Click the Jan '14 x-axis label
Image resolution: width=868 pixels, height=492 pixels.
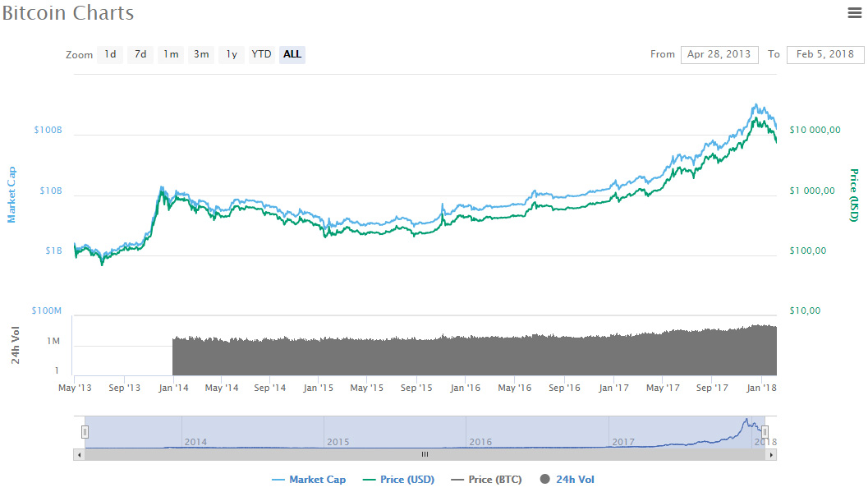point(173,388)
